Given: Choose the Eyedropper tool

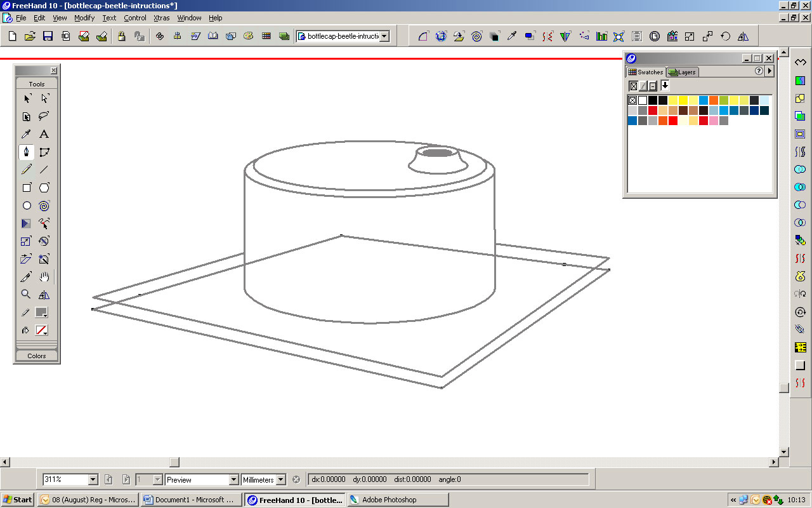Looking at the screenshot, I should tap(26, 134).
